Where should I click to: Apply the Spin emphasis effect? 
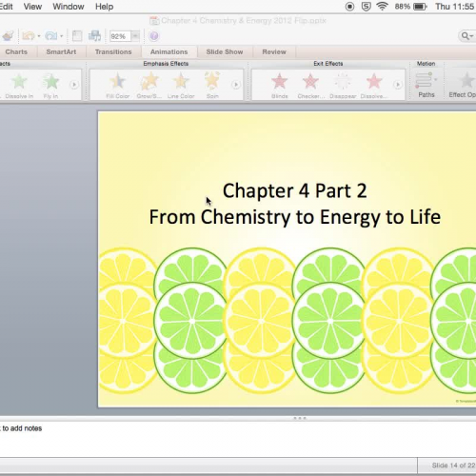(x=212, y=85)
